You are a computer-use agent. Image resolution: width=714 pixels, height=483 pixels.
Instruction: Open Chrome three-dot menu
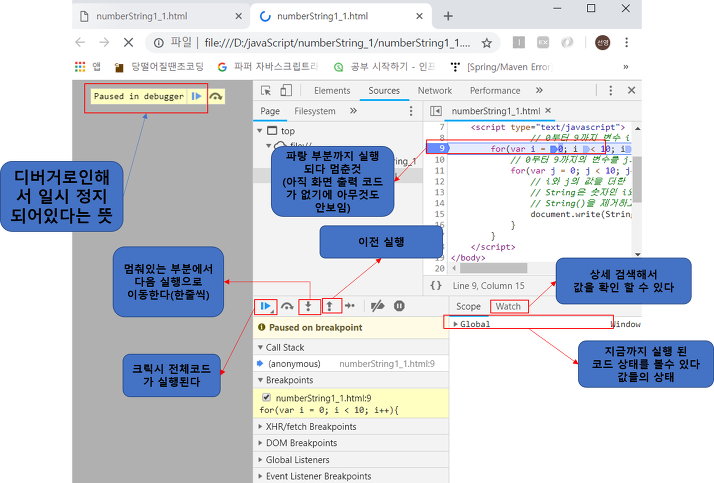pyautogui.click(x=627, y=42)
